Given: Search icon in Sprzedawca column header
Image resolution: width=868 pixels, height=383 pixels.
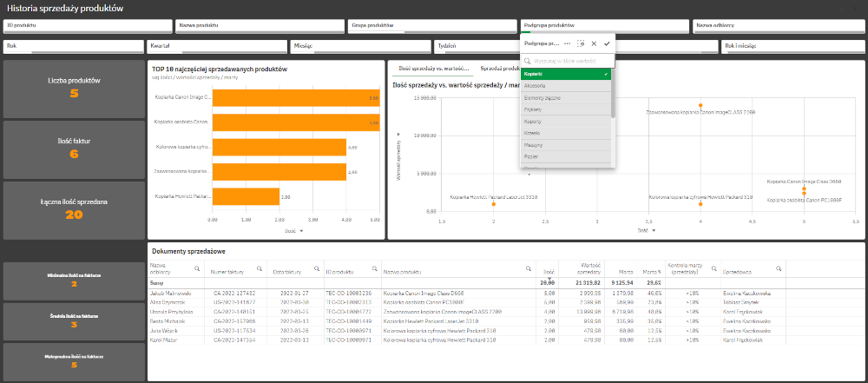Looking at the screenshot, I should point(779,268).
